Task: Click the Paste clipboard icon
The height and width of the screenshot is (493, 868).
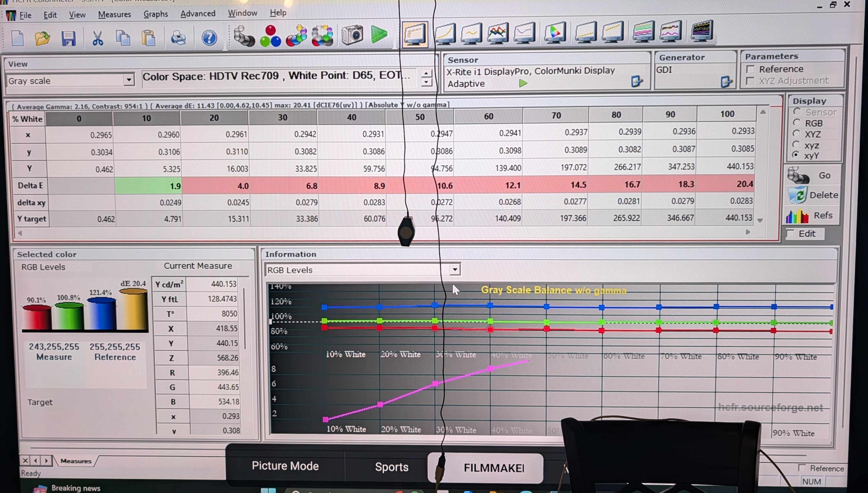Action: (x=148, y=37)
